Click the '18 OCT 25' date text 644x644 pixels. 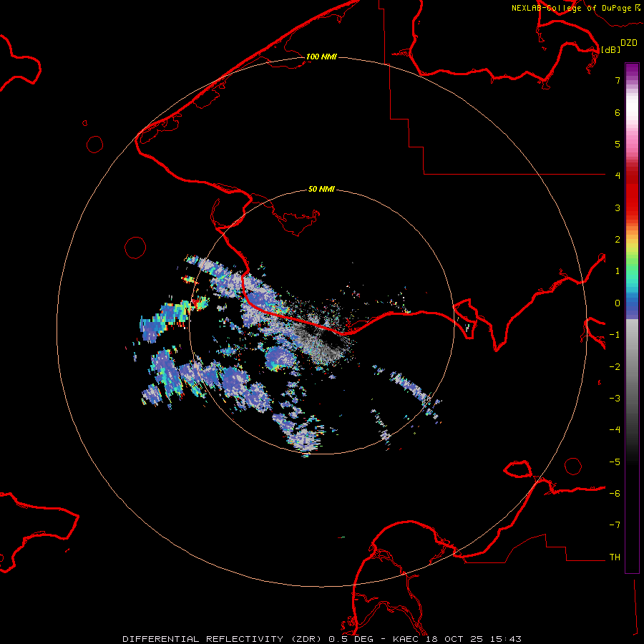point(455,639)
